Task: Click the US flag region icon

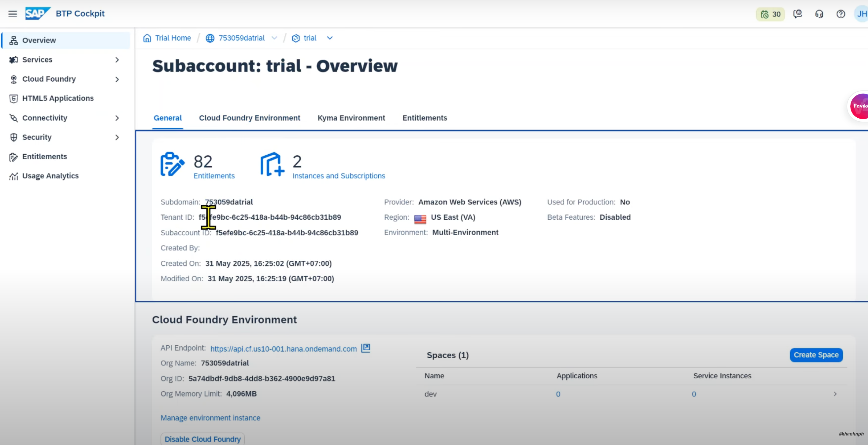Action: [420, 219]
